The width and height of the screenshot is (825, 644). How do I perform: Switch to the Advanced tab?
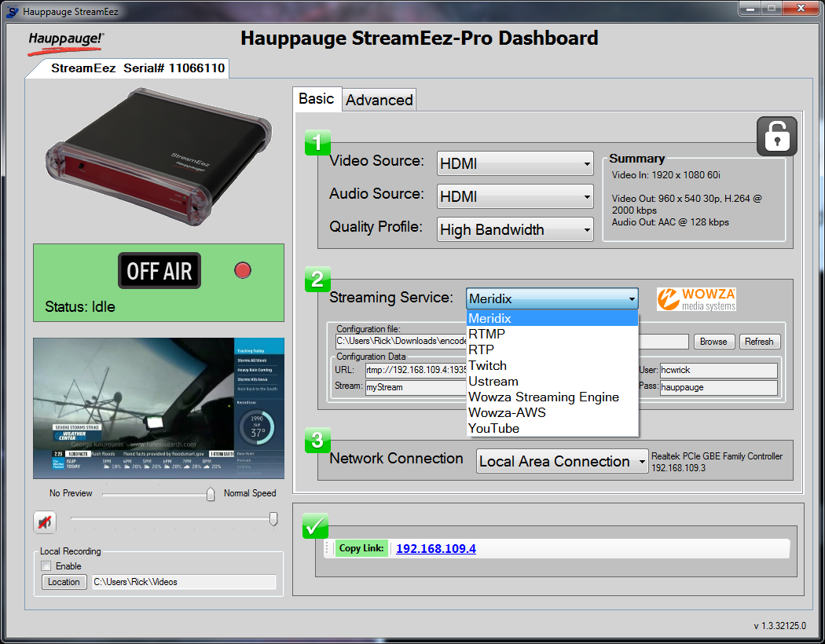click(379, 99)
